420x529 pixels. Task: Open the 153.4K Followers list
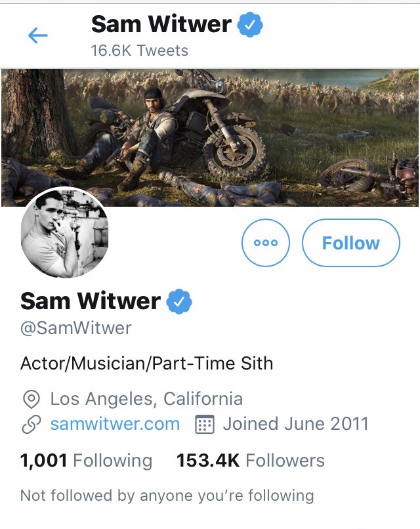click(250, 461)
